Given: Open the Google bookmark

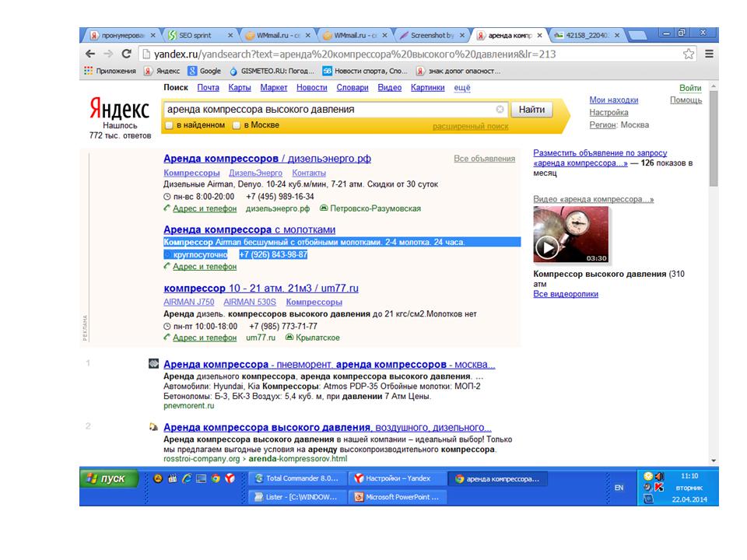Looking at the screenshot, I should [x=205, y=71].
